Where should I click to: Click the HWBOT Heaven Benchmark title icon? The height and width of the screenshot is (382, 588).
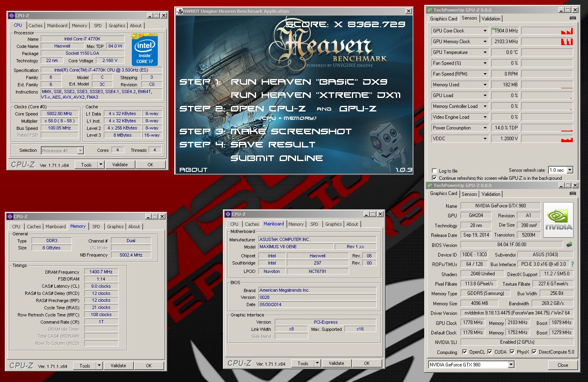coord(179,11)
